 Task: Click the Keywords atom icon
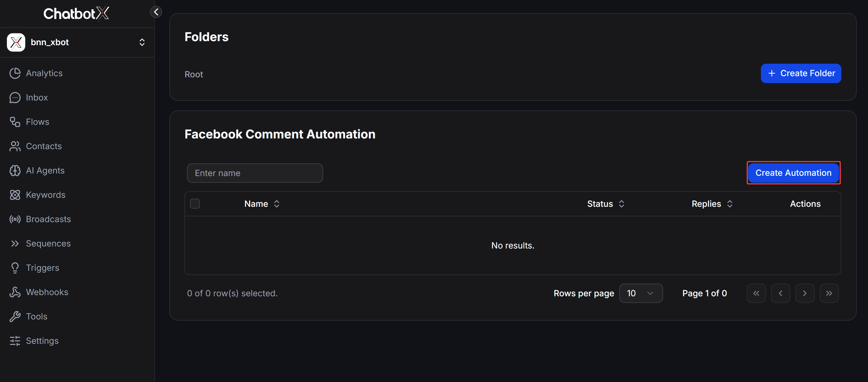[x=15, y=195]
